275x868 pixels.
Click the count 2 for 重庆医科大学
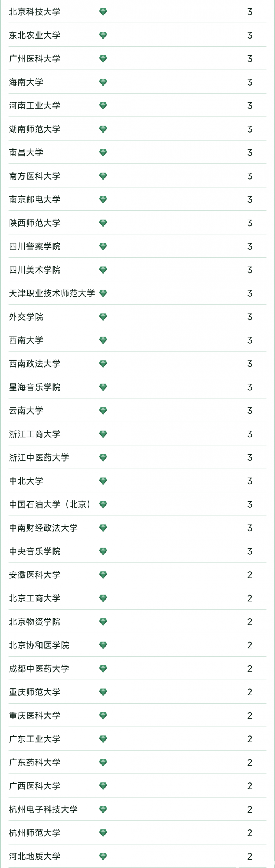click(x=250, y=715)
